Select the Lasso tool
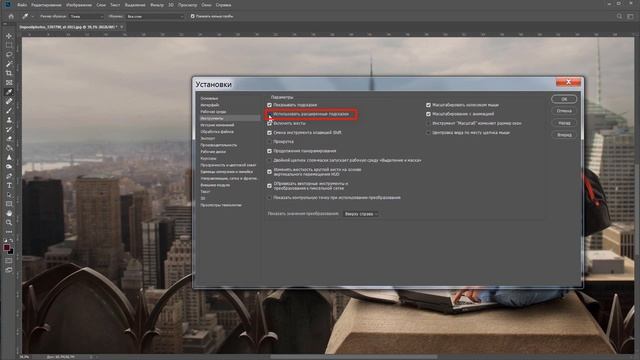Screen dimensions: 640x360 9,55
